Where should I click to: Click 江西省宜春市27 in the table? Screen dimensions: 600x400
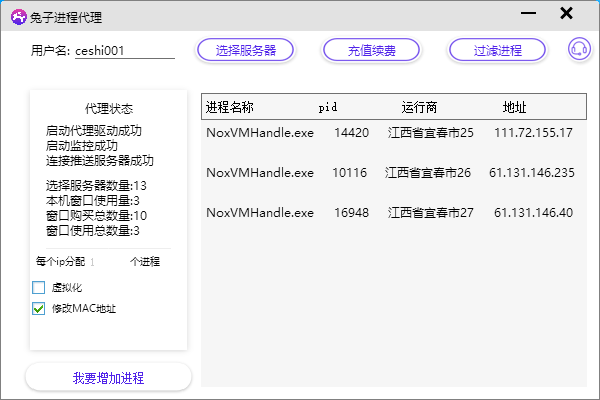pyautogui.click(x=430, y=212)
